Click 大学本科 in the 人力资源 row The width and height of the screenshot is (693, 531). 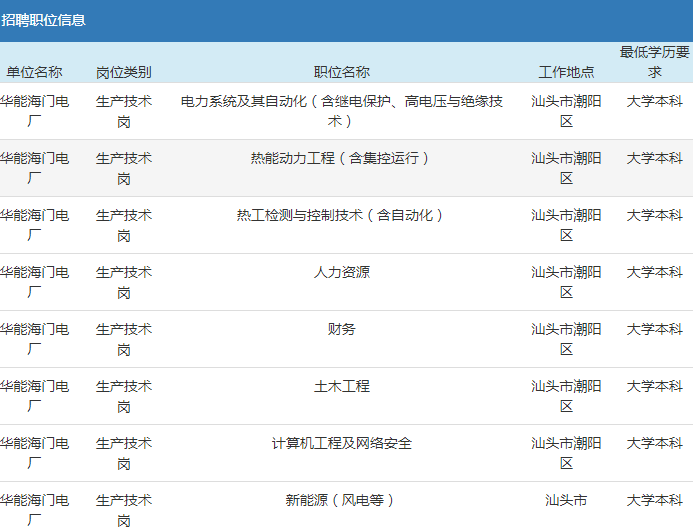[654, 272]
